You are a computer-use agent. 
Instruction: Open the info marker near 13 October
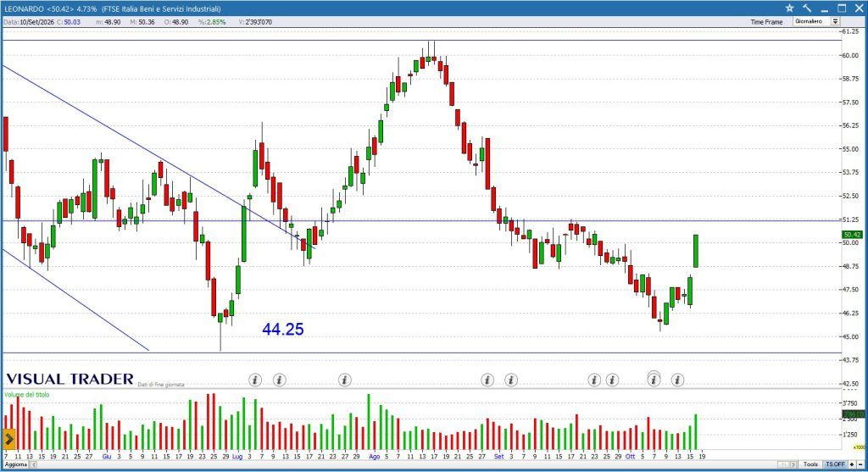pos(677,380)
